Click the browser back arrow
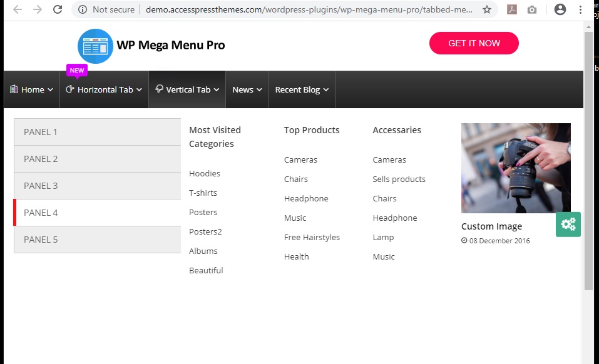This screenshot has height=364, width=599. point(18,9)
